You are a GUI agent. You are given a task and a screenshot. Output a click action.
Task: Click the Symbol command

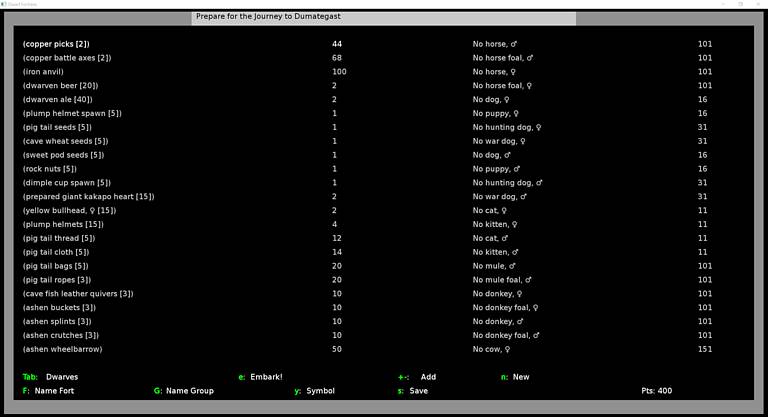coord(314,391)
